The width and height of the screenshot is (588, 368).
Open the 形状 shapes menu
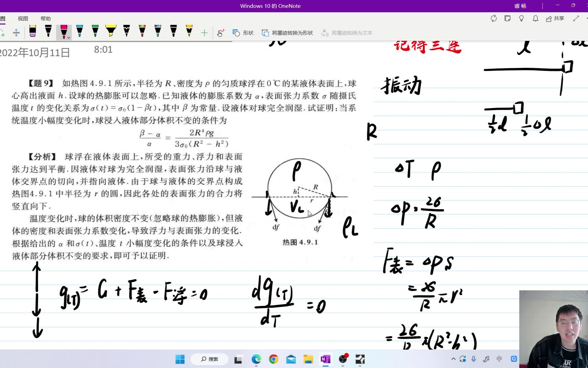point(243,33)
